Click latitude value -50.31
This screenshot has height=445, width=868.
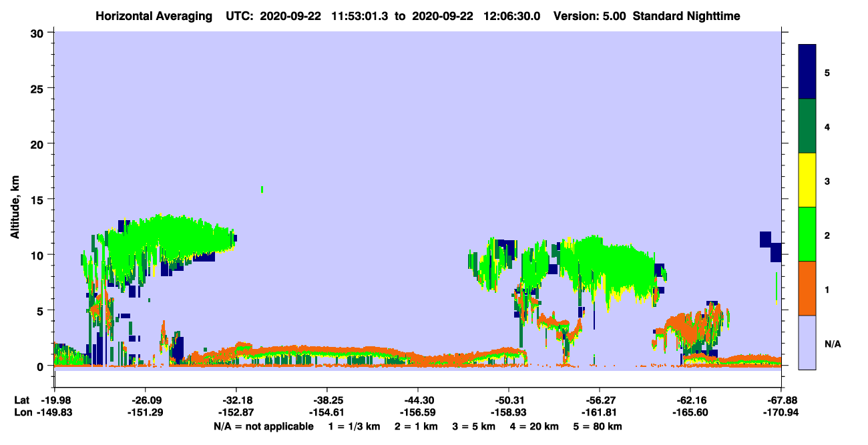coord(509,400)
